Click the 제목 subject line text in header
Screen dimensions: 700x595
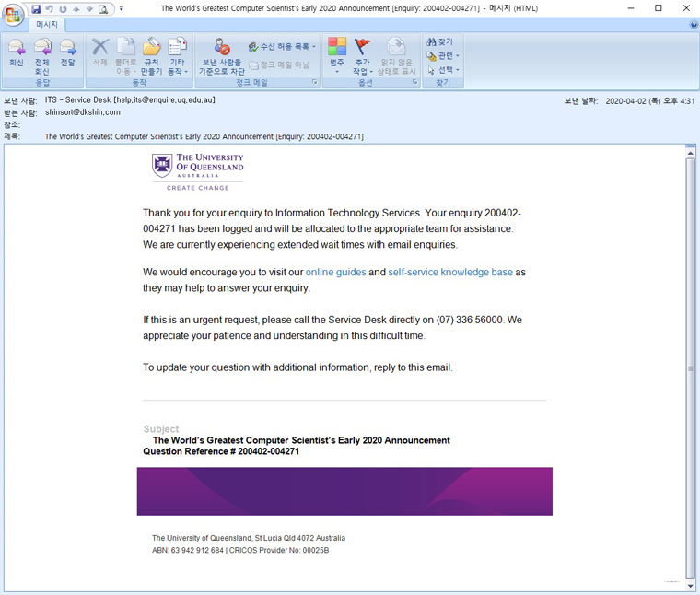tap(204, 136)
